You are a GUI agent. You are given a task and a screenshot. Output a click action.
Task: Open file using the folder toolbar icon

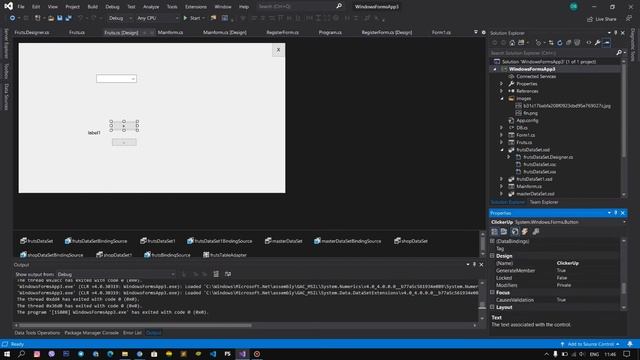point(51,18)
